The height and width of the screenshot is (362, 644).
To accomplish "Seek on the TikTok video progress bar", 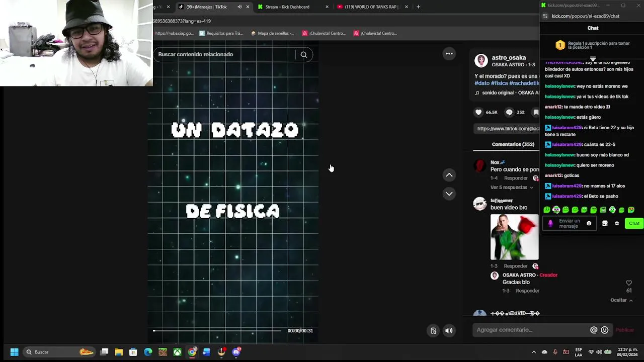I will [x=217, y=331].
